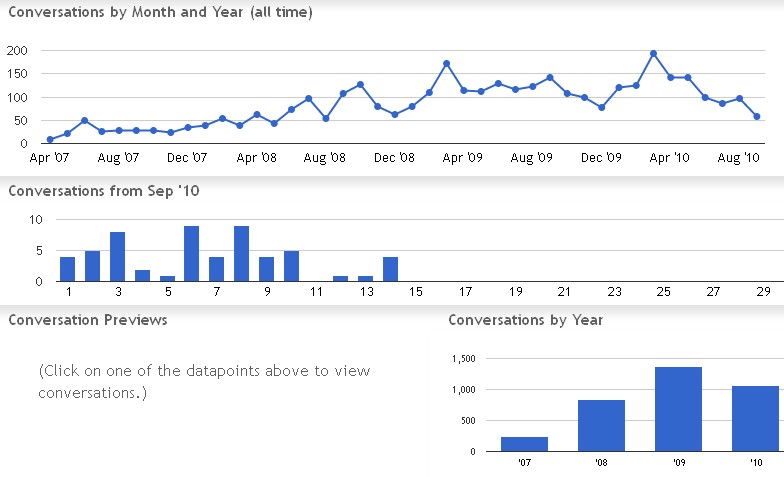Select the day 10 bar in daily chart

[x=291, y=266]
